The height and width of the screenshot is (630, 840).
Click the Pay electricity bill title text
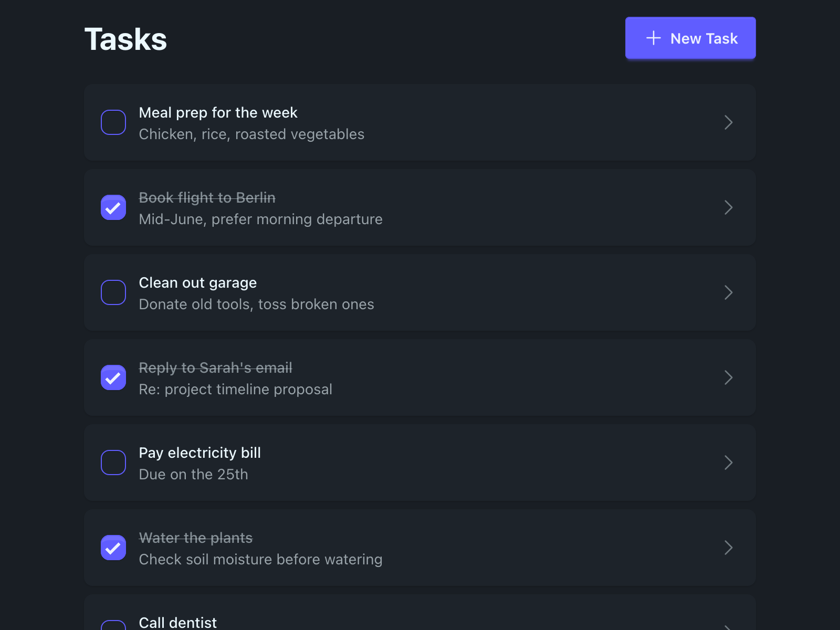coord(199,453)
